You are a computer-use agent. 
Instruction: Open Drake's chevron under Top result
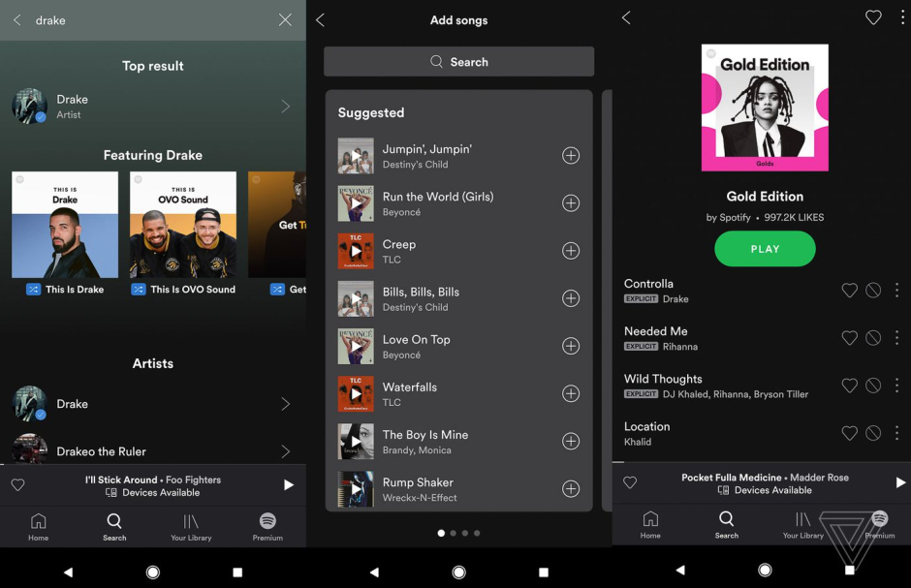(285, 107)
